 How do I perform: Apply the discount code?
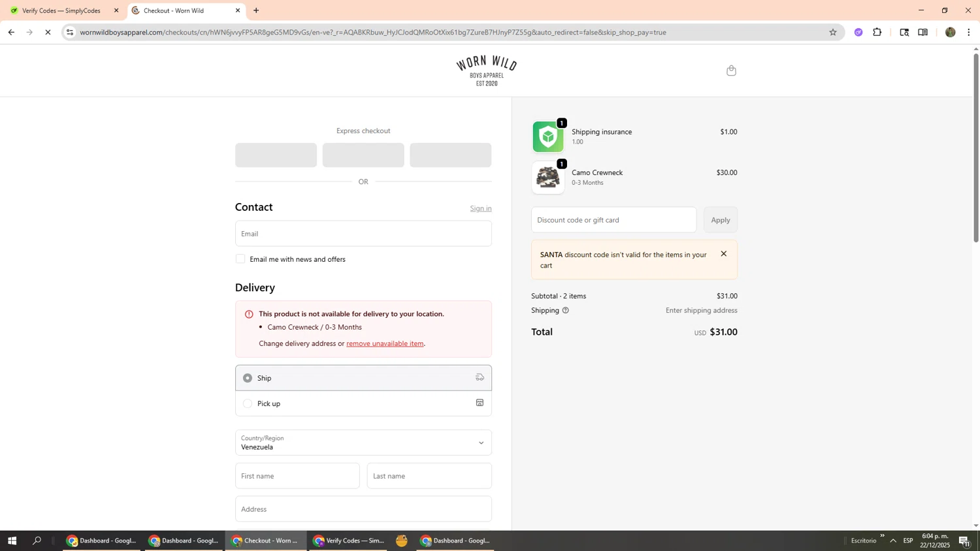721,220
